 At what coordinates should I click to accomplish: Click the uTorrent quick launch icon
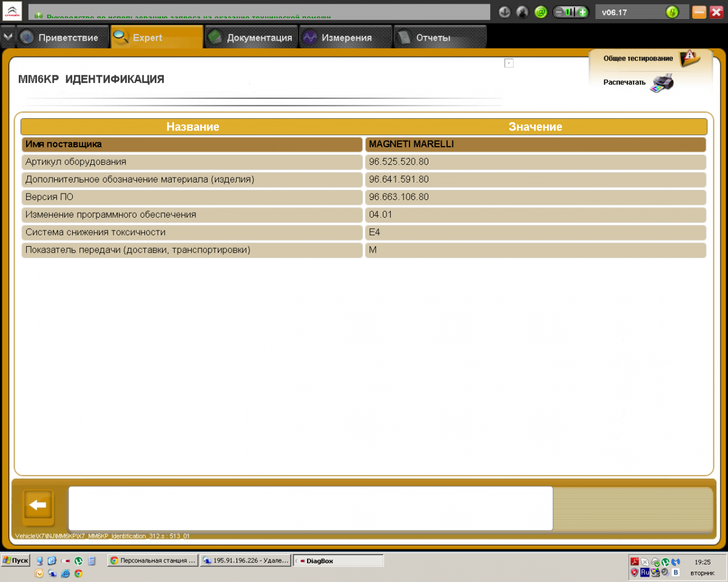tap(78, 561)
